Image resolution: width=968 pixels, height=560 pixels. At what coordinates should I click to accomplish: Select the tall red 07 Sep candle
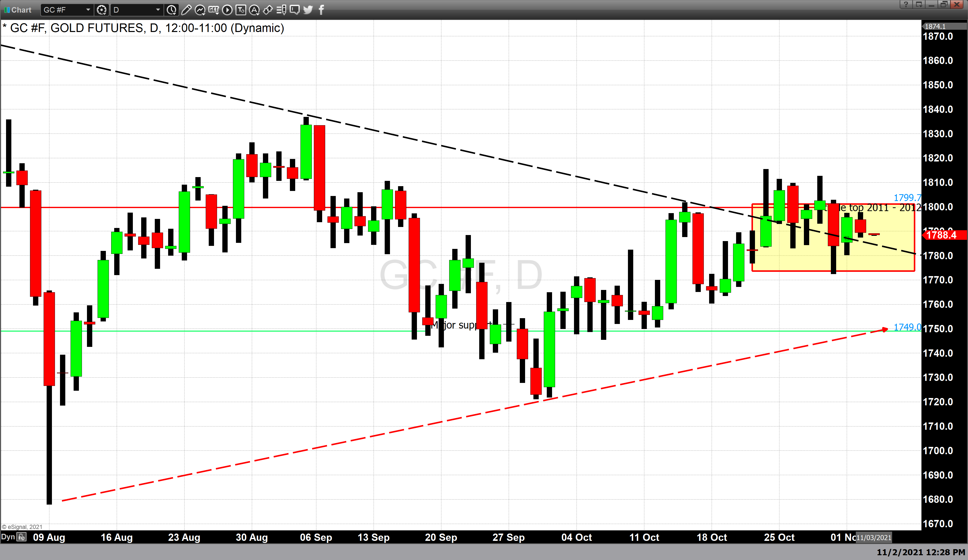pos(320,168)
